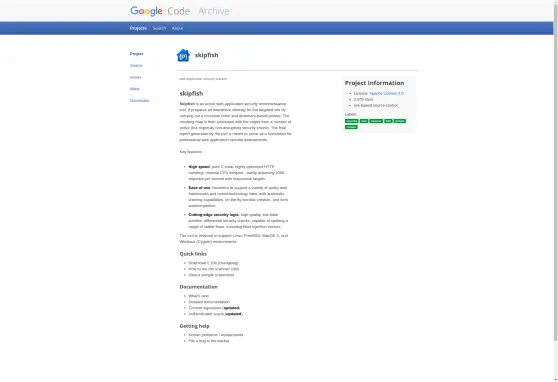558x382 pixels.
Task: Click the skipfish project house icon
Action: [183, 55]
